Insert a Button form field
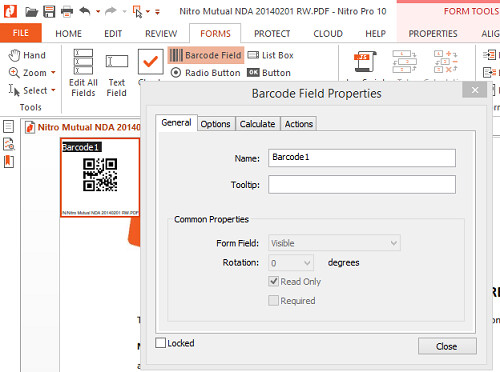The image size is (500, 372). (269, 73)
